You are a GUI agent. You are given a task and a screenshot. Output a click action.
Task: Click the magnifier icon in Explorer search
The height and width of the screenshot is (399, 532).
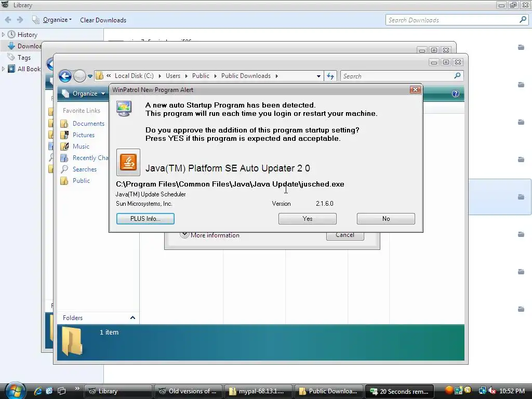point(457,76)
